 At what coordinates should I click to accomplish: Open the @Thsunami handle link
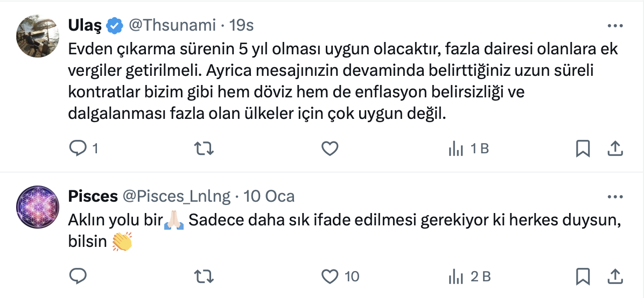(171, 25)
